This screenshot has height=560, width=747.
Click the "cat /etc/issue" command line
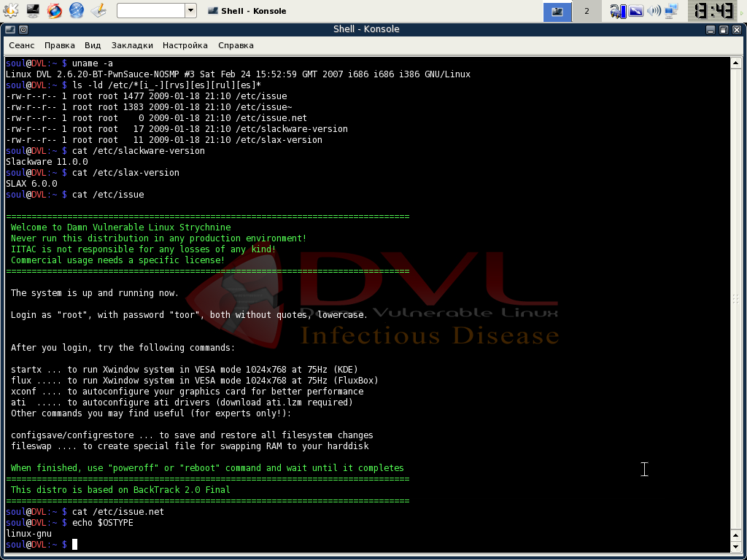[75, 195]
